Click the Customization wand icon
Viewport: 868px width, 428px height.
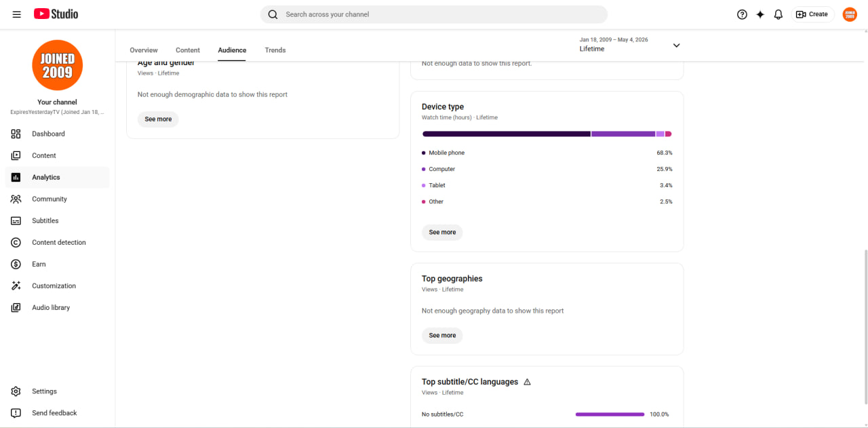tap(16, 286)
